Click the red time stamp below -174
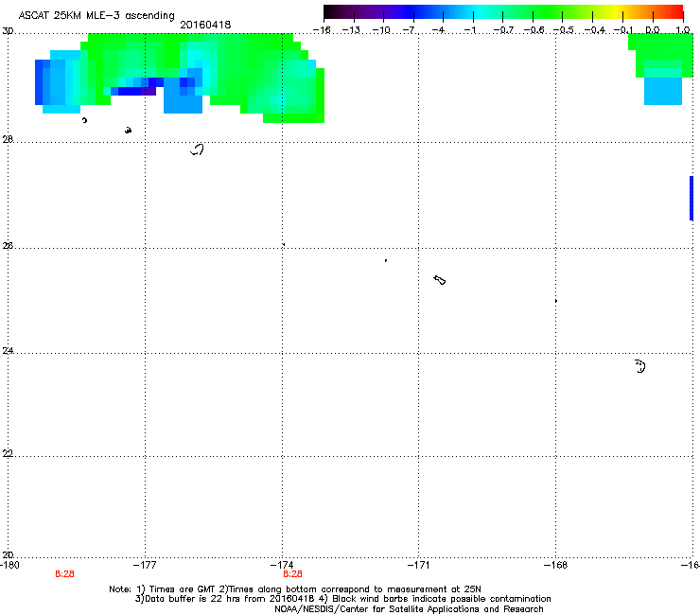 (x=293, y=574)
